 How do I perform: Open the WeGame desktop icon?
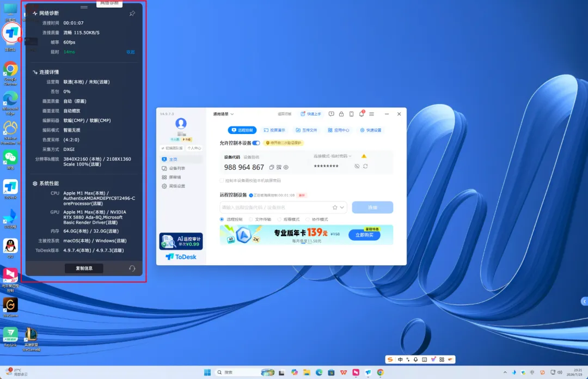pos(10,308)
